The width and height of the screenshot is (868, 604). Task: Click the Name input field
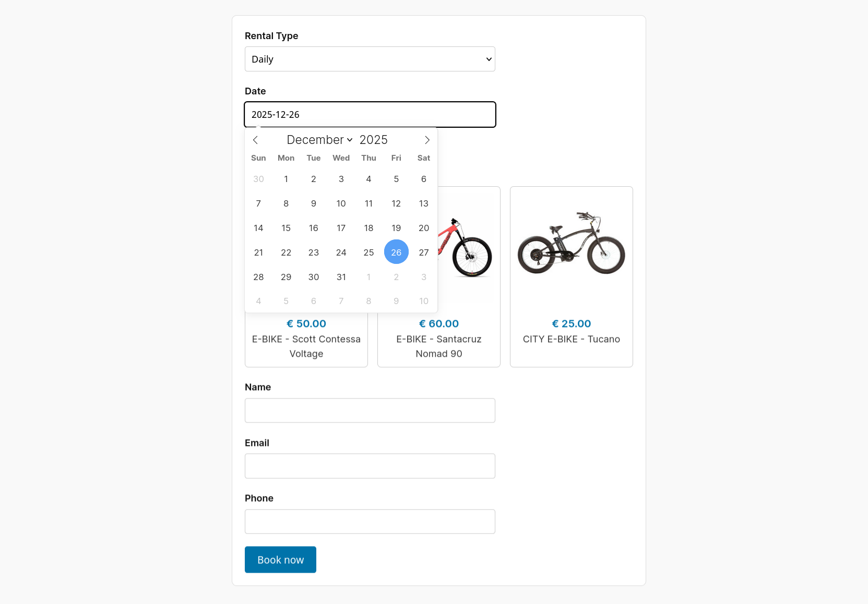pyautogui.click(x=370, y=410)
